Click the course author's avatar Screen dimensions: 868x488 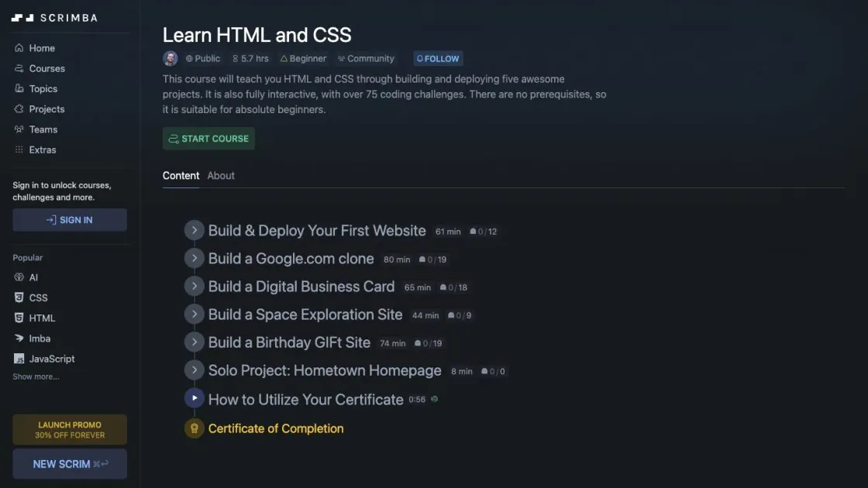click(x=170, y=57)
